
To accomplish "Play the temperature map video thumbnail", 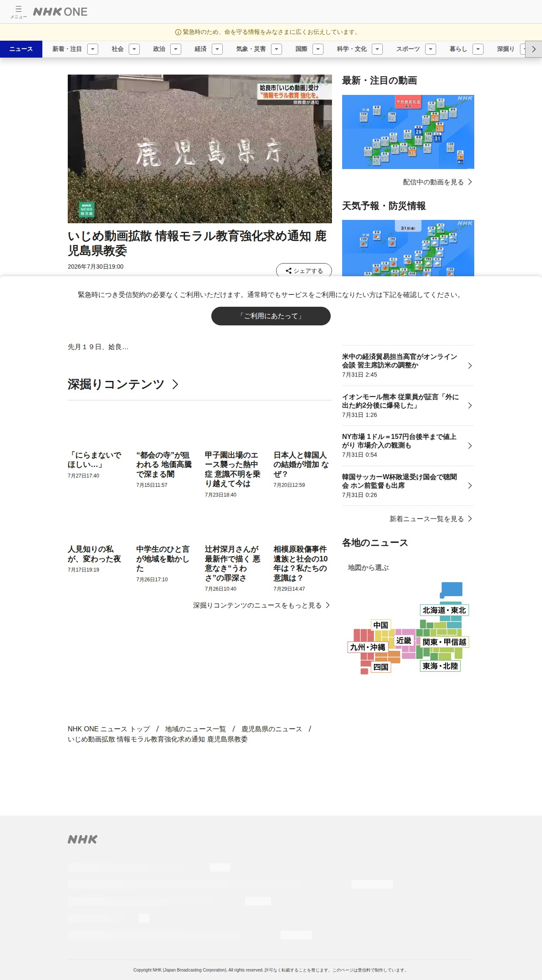I will pos(408,132).
